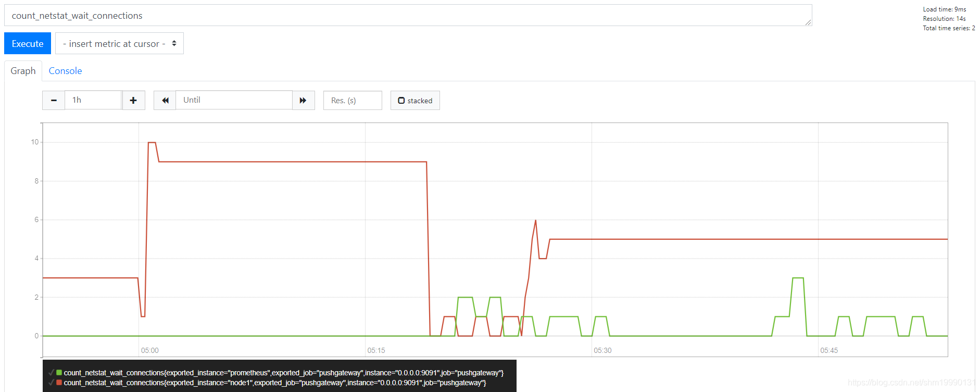980x392 pixels.
Task: Click Total time series: 2 text
Action: tap(949, 28)
